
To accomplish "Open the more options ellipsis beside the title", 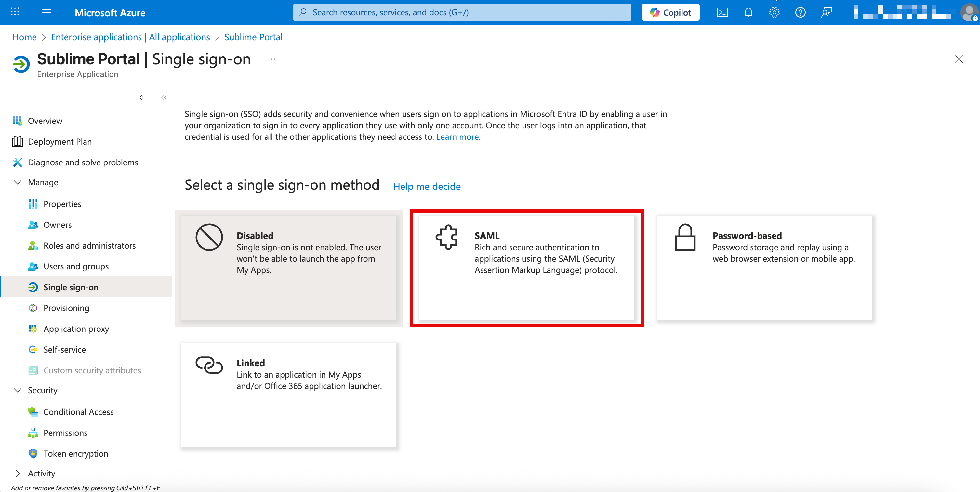I will (271, 59).
